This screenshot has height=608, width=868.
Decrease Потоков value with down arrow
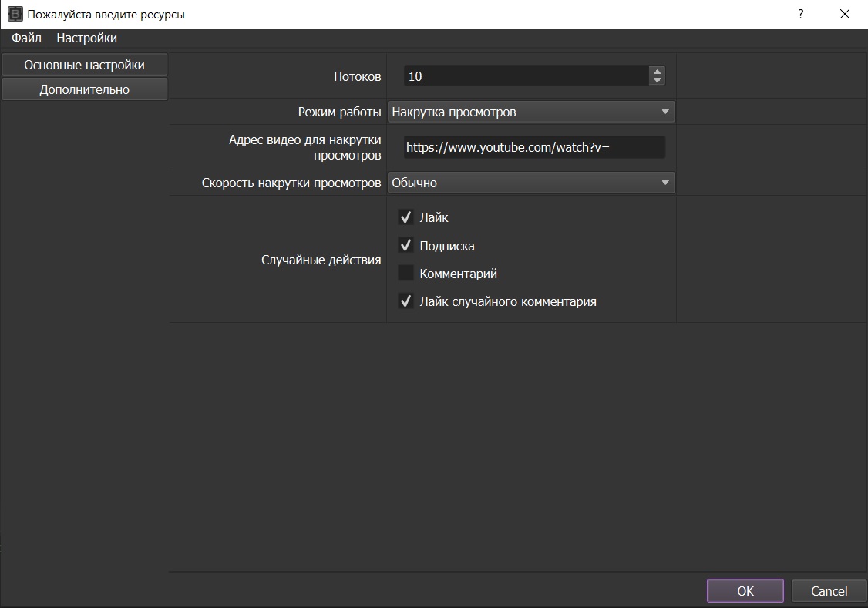click(x=657, y=81)
